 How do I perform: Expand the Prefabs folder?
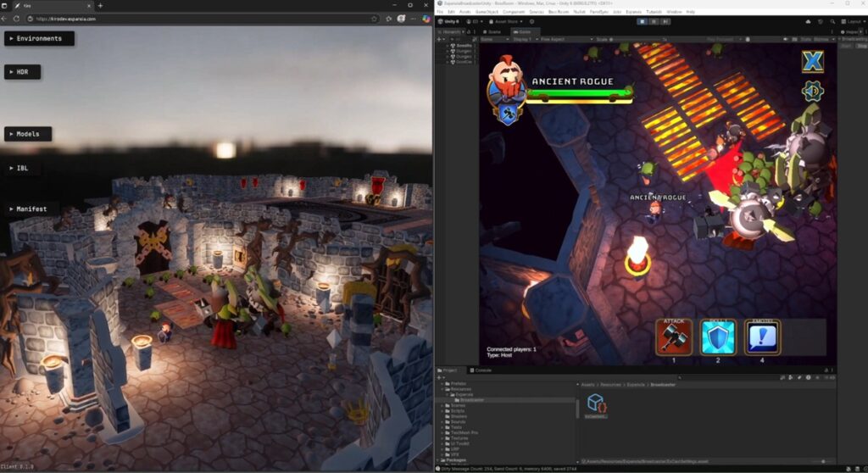(442, 383)
